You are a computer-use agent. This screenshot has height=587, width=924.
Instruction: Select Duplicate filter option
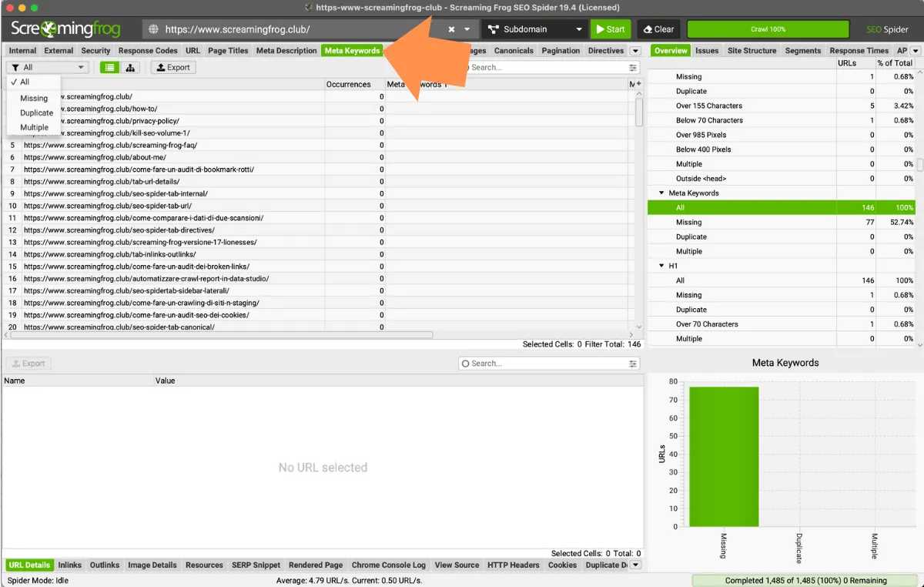[36, 113]
